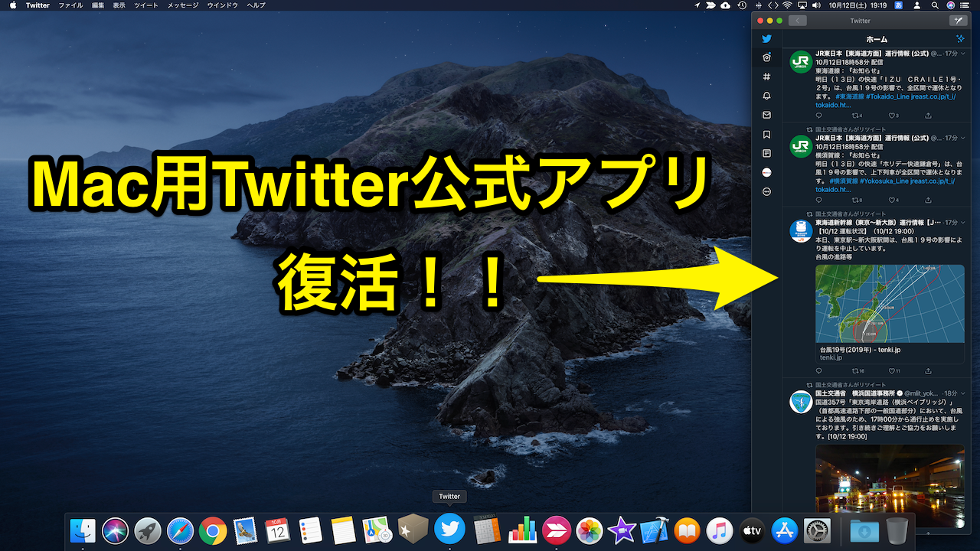The width and height of the screenshot is (980, 551).
Task: Expand the menu chevron on the 東海道新幹線 tweet
Action: tap(963, 222)
